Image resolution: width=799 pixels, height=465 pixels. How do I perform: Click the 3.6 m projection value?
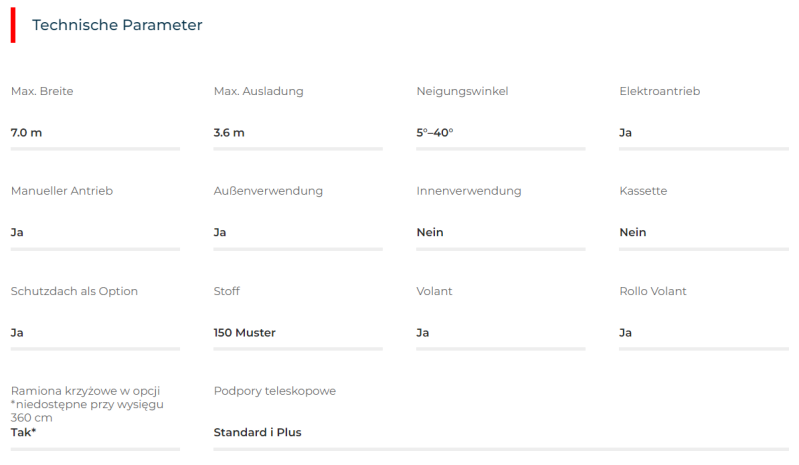pos(229,132)
